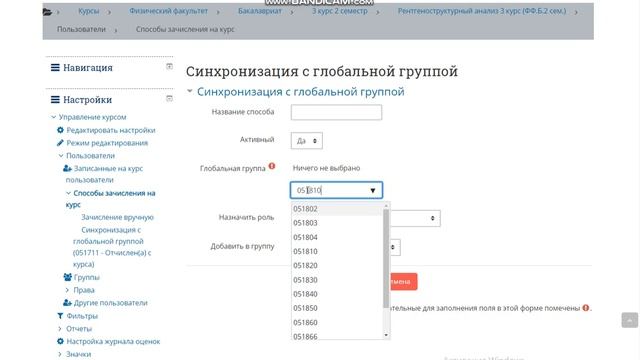
Task: Open Способы зачисления на курс breadcrumb
Action: 185,29
